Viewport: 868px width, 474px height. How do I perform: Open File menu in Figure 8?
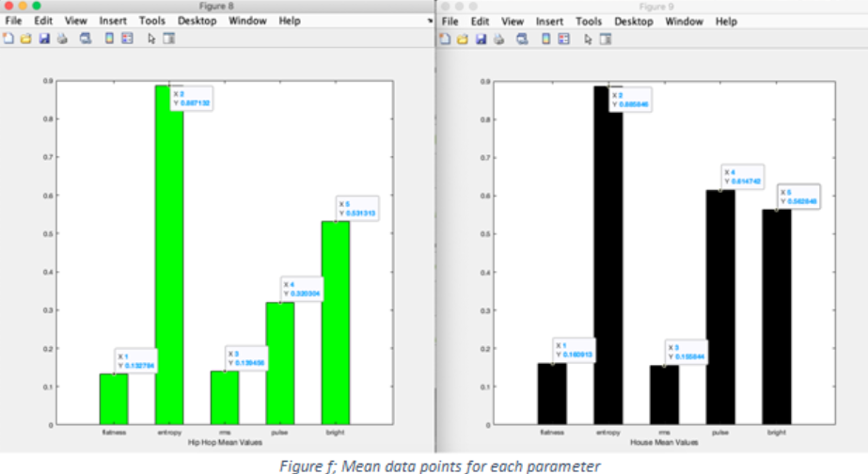tap(13, 21)
